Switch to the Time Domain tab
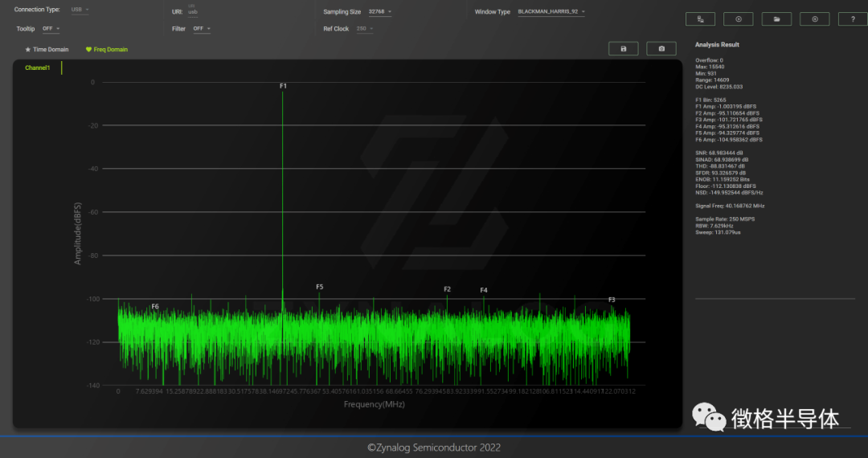The height and width of the screenshot is (458, 868). point(50,50)
